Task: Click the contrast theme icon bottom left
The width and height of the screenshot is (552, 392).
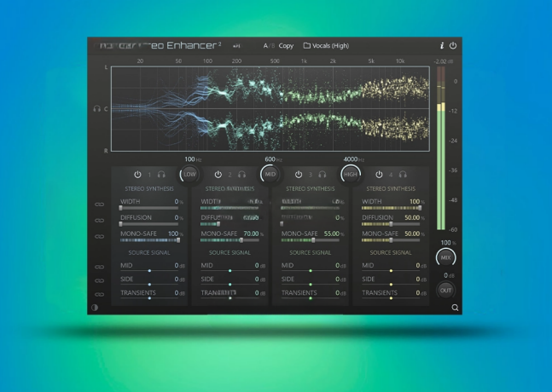Action: [95, 308]
